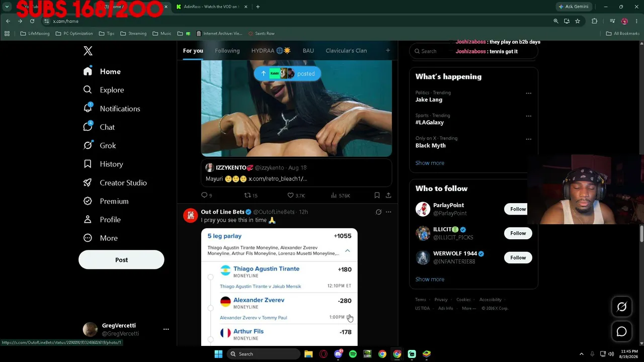Bookmark the post with 3.7K likes
This screenshot has height=362, width=644.
[x=377, y=195]
